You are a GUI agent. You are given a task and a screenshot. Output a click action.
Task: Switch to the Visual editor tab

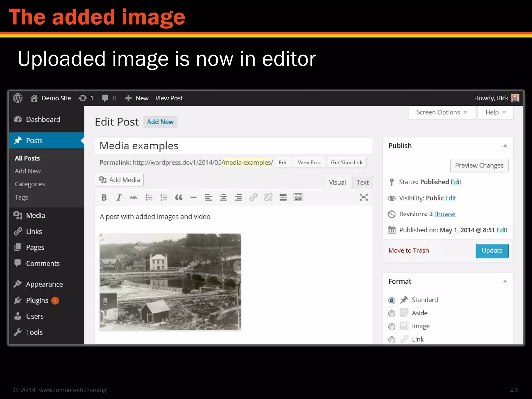pyautogui.click(x=337, y=182)
